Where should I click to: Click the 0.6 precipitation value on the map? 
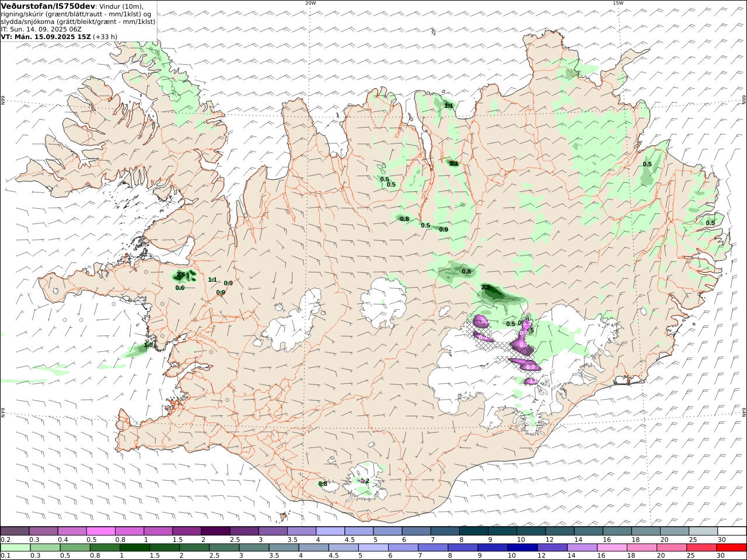180,288
